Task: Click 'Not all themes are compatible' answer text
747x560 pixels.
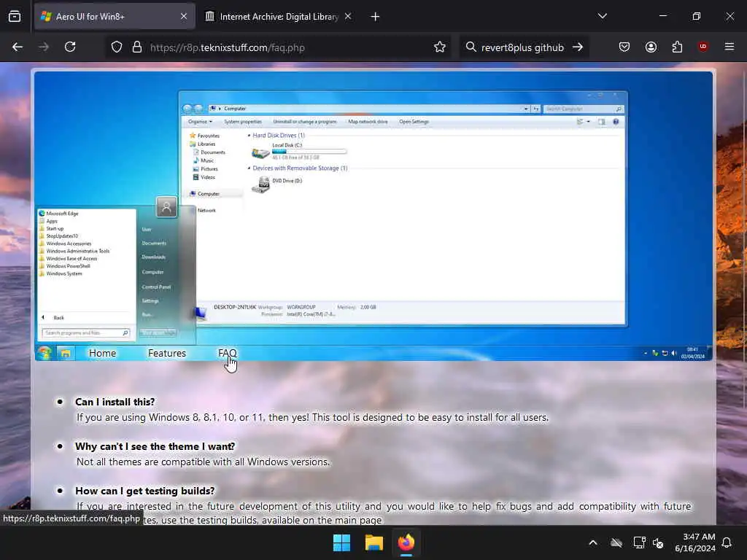Action: point(203,462)
